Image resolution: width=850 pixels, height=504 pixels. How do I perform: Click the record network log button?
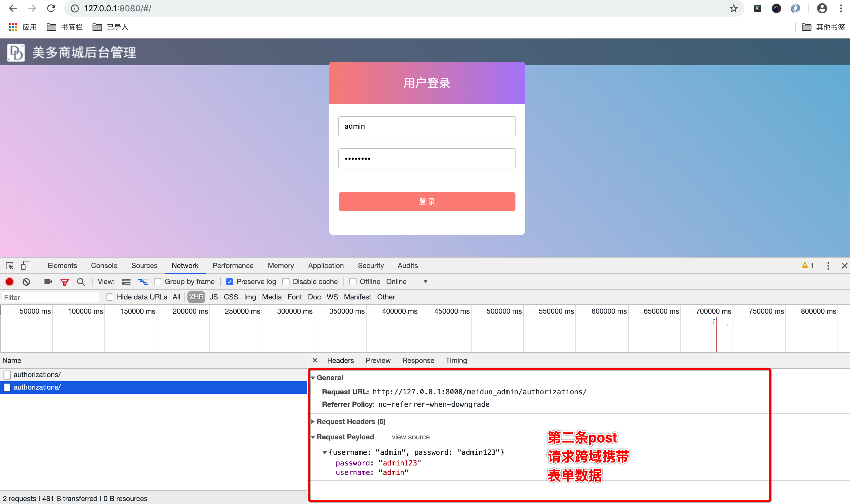(x=9, y=282)
